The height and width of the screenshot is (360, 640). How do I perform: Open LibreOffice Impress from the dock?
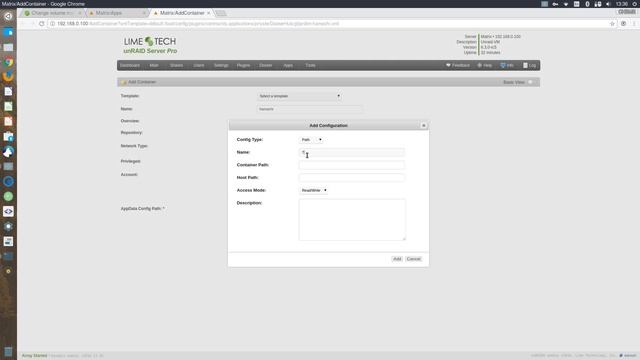pos(8,121)
